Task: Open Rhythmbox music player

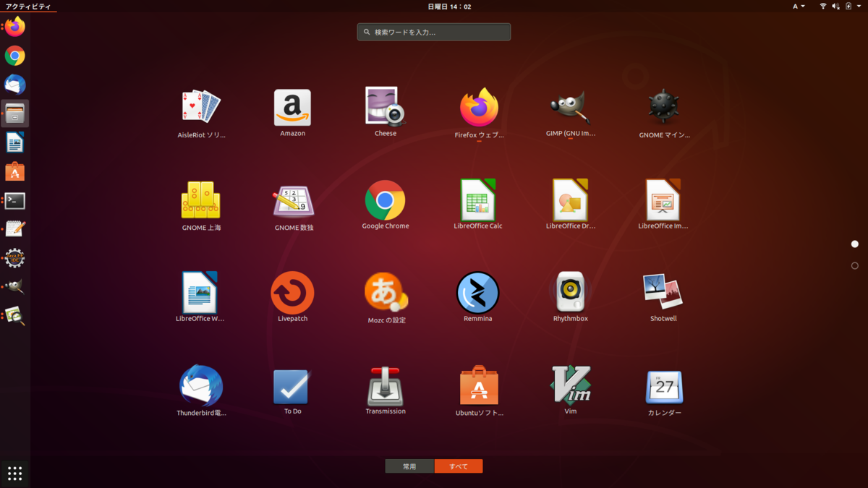Action: 570,292
